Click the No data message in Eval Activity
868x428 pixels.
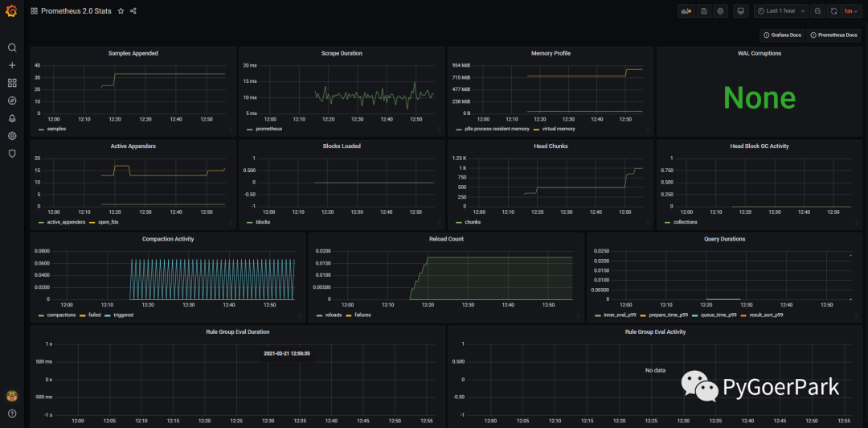[656, 370]
